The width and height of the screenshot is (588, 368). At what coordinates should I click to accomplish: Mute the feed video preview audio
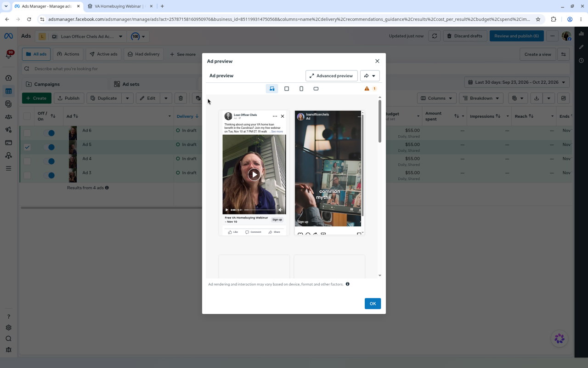(280, 210)
